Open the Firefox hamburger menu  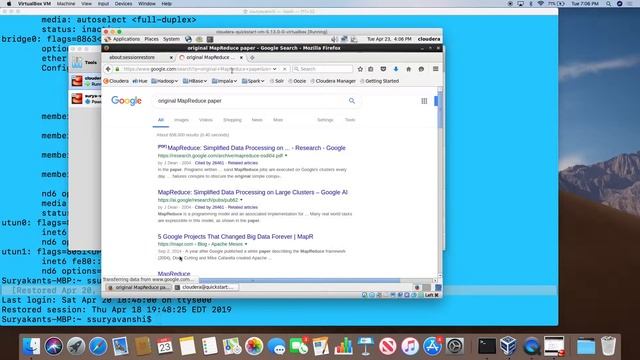(436, 69)
